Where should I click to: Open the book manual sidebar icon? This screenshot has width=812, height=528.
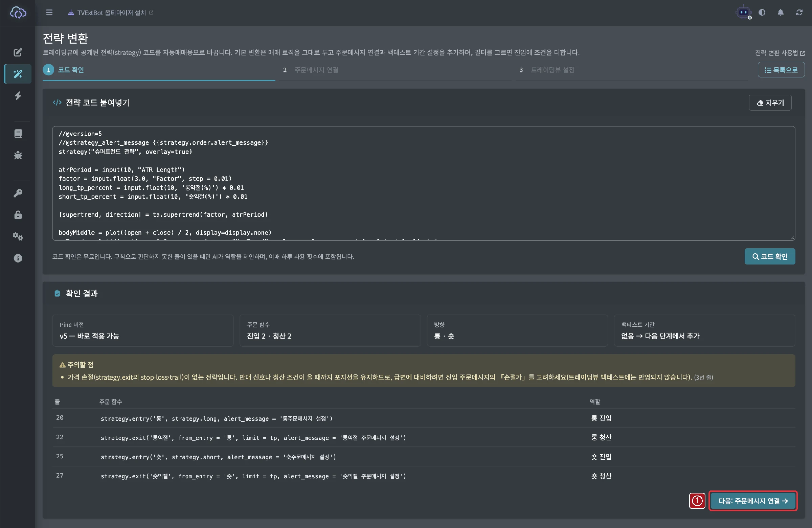(18, 133)
